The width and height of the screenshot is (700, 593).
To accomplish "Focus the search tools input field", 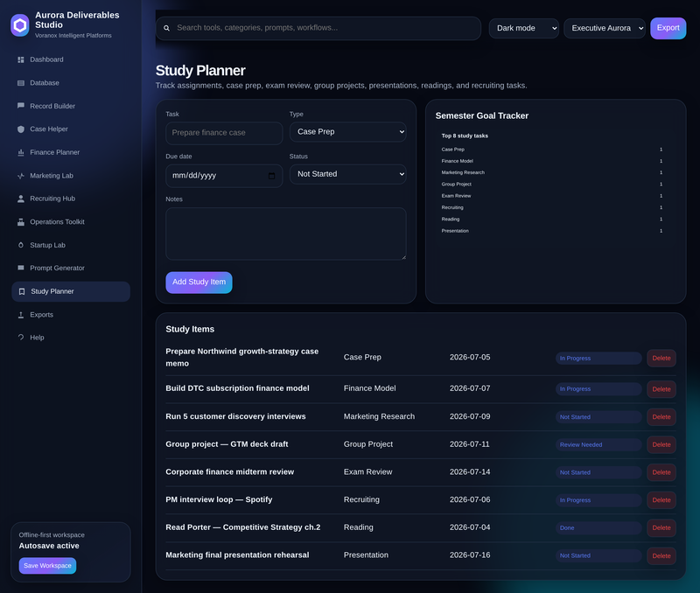I will [318, 28].
